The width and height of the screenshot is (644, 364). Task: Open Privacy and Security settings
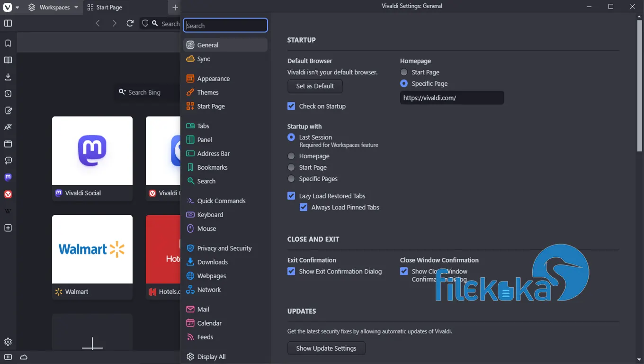click(x=225, y=248)
